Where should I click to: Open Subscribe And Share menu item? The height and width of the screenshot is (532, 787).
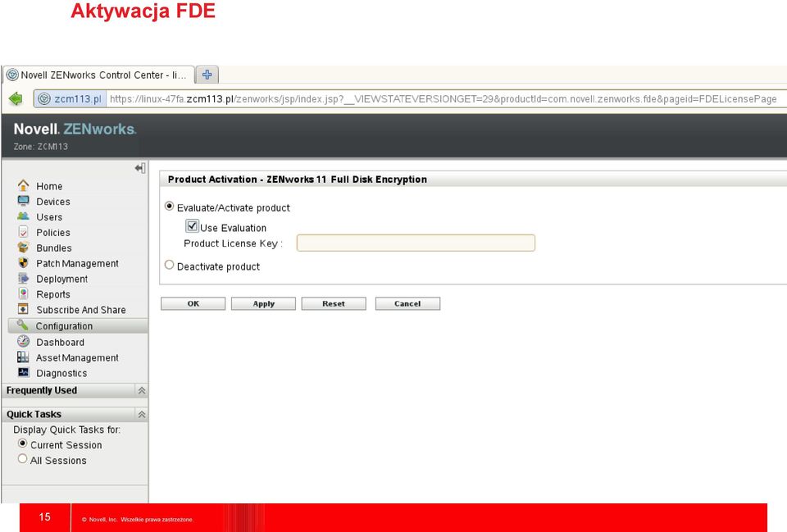[81, 310]
